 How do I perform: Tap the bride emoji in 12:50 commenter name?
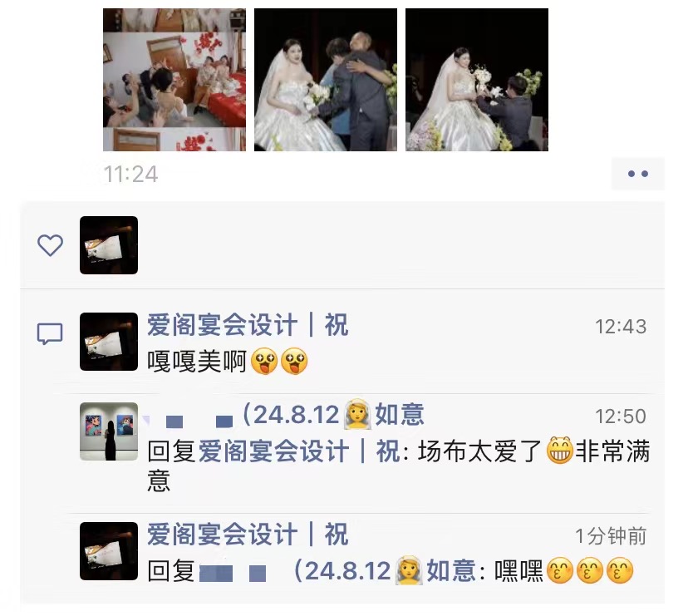(x=357, y=414)
